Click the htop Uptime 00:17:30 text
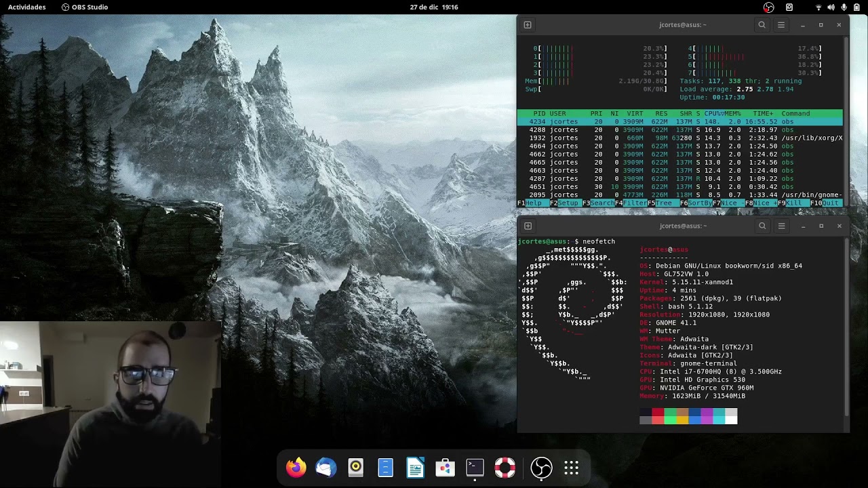868x488 pixels. [x=712, y=97]
